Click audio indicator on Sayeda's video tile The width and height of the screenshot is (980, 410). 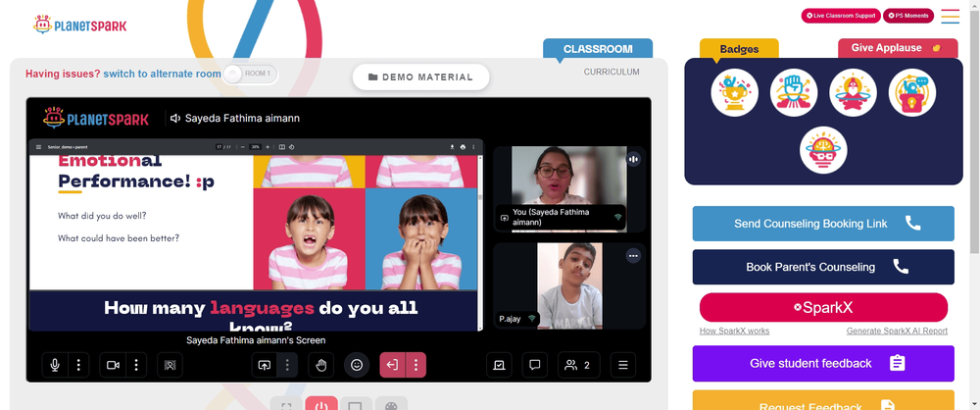pyautogui.click(x=633, y=159)
